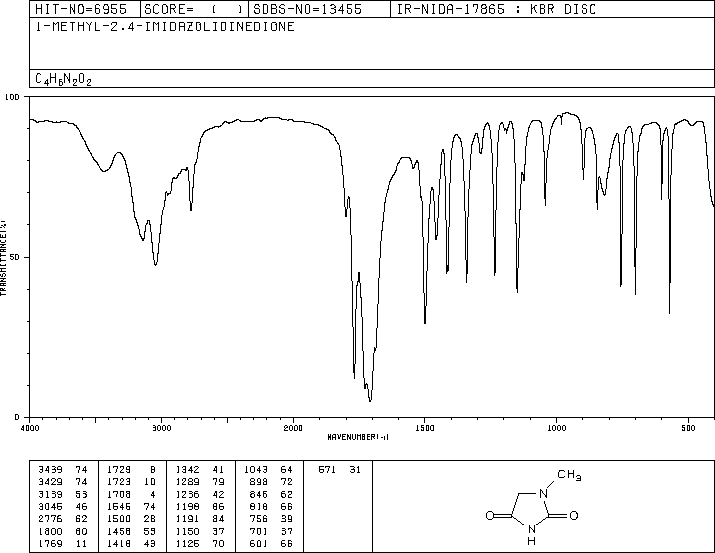Click the NH atom in structure diagram
This screenshot has width=715, height=553.
532,535
